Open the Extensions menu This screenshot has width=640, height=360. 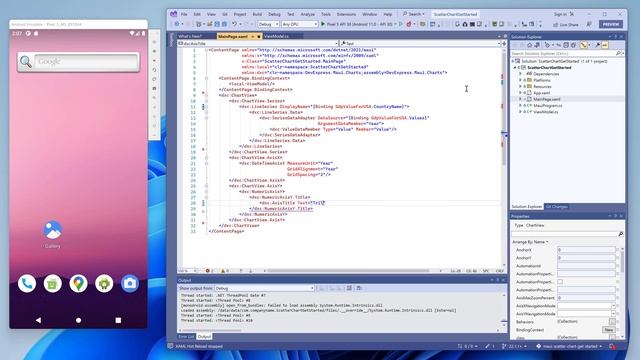346,14
